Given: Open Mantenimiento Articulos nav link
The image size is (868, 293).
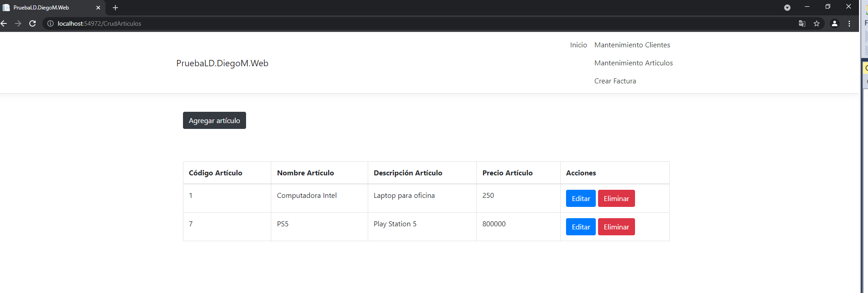Looking at the screenshot, I should pos(633,63).
